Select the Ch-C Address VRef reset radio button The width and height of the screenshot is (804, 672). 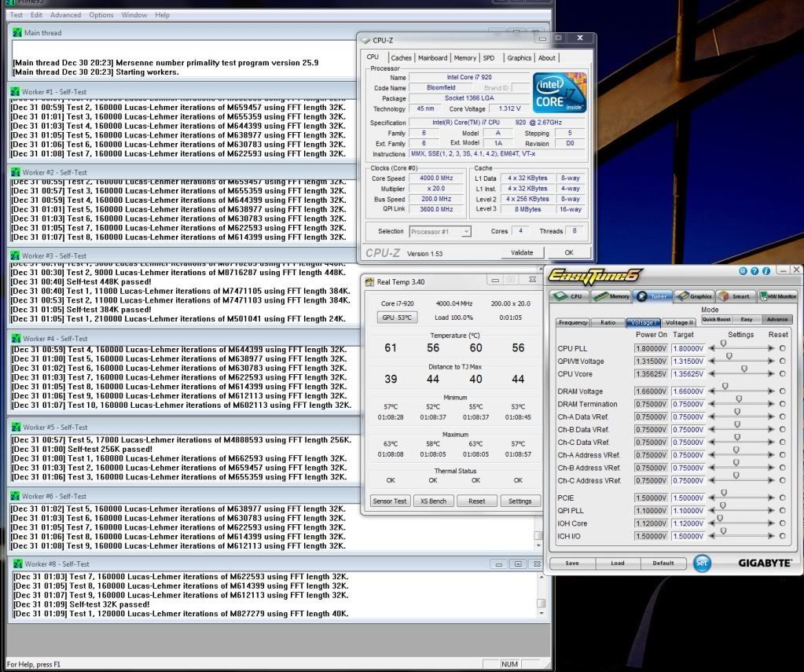pyautogui.click(x=783, y=480)
